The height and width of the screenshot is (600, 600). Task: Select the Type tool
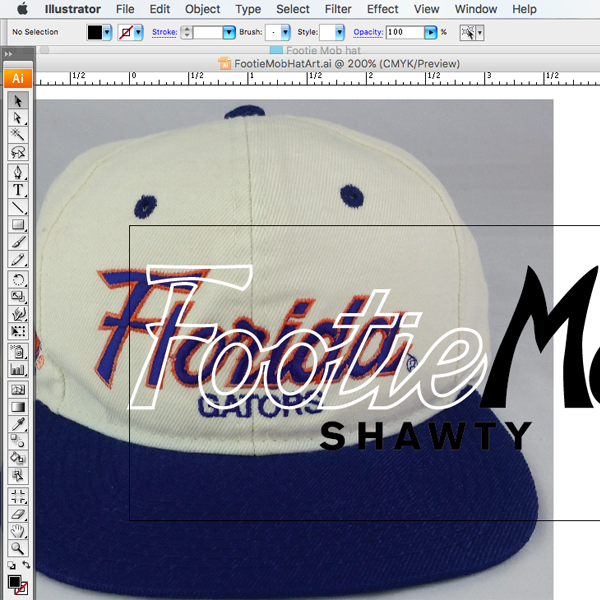[18, 190]
